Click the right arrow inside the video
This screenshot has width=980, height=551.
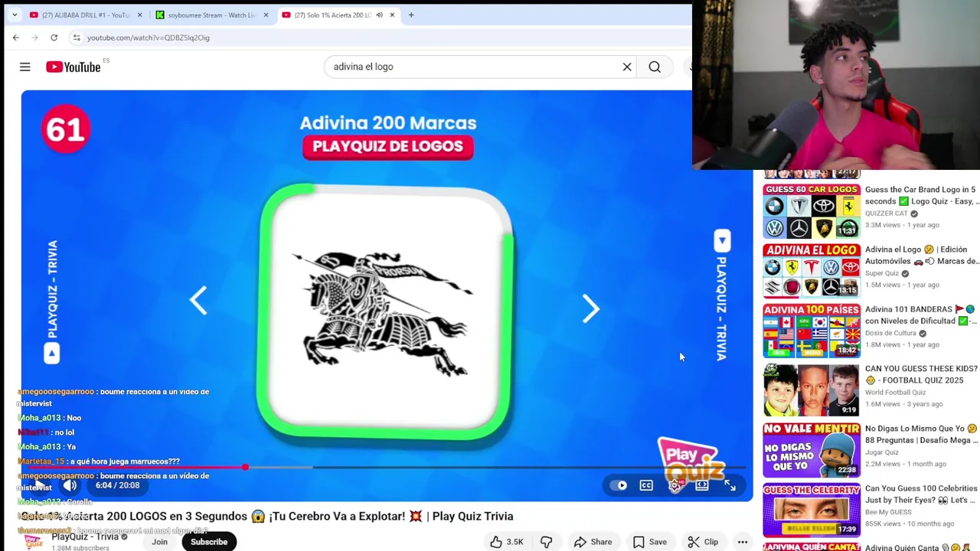[590, 308]
